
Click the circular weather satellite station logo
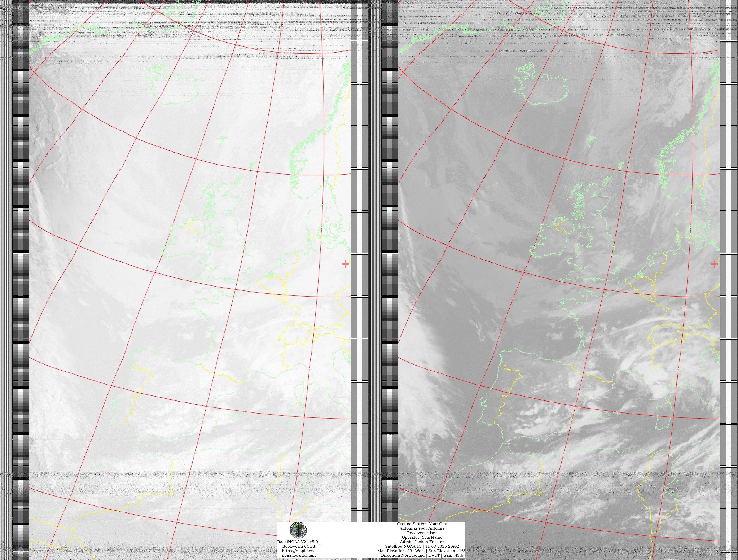point(298,530)
